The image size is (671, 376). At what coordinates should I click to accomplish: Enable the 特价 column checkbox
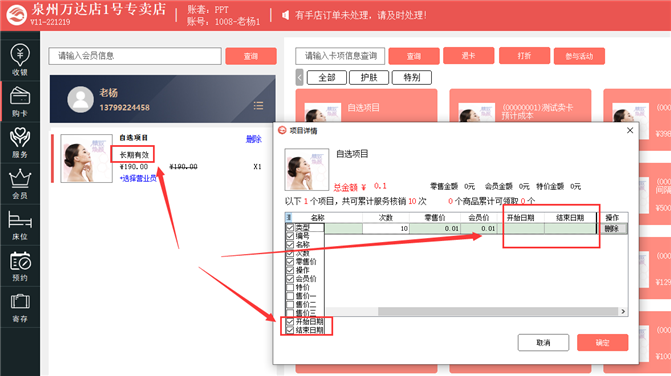(x=290, y=287)
